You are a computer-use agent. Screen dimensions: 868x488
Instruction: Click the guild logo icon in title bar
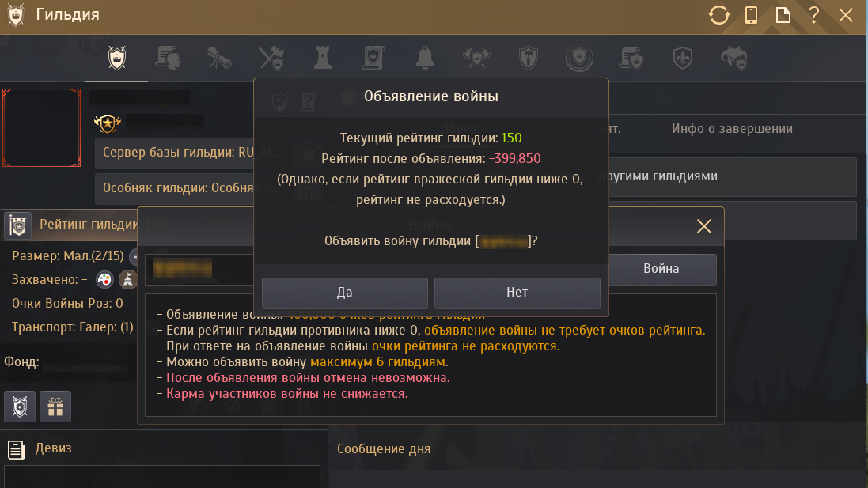click(16, 15)
